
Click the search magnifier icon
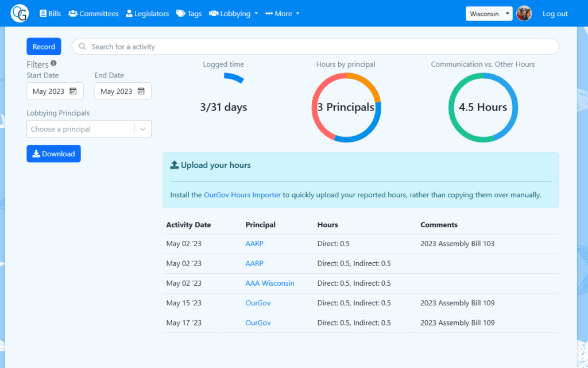pyautogui.click(x=83, y=47)
